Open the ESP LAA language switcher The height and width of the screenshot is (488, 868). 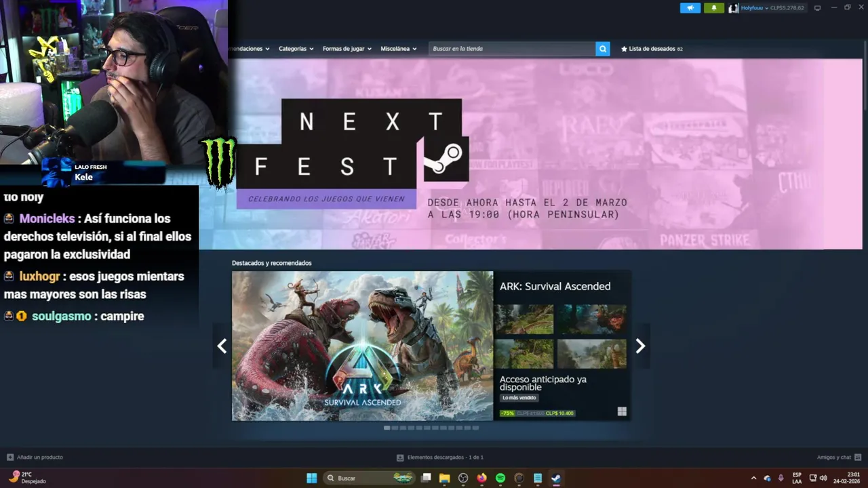click(797, 478)
